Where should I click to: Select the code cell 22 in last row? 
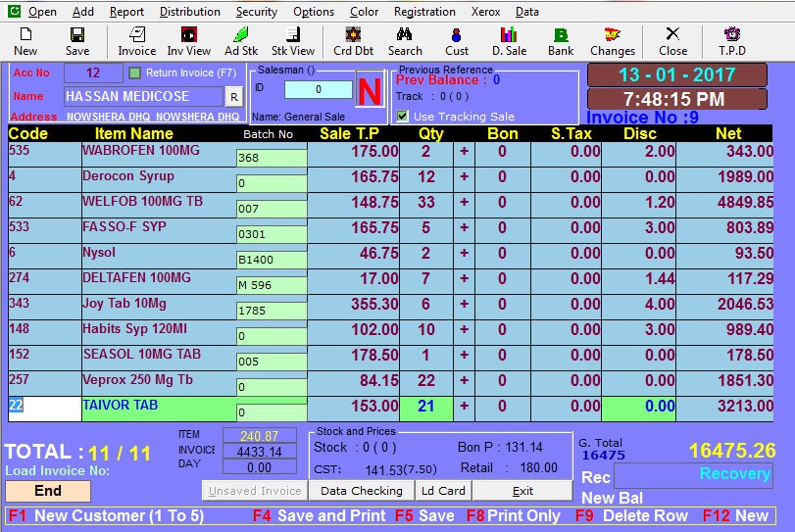click(45, 409)
